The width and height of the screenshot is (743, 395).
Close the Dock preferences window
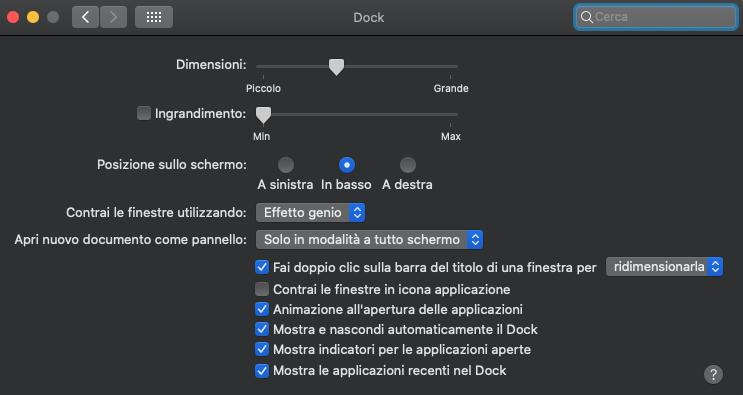pos(13,18)
